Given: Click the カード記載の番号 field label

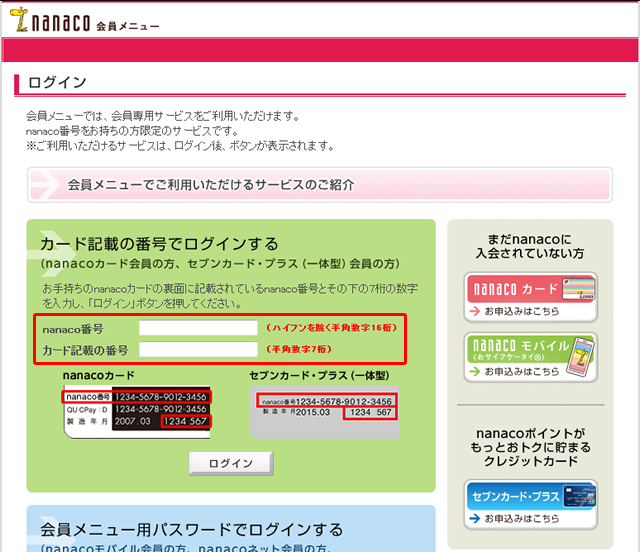Looking at the screenshot, I should (x=85, y=350).
